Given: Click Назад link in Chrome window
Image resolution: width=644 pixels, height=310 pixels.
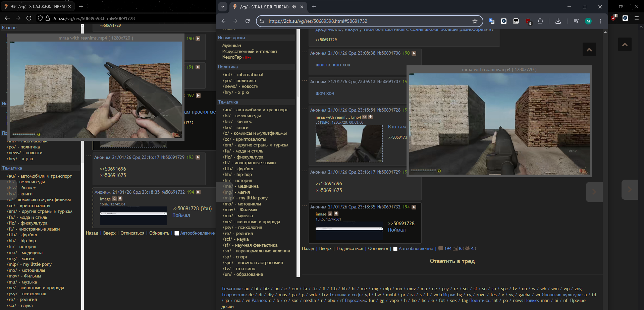Looking at the screenshot, I should click(308, 248).
